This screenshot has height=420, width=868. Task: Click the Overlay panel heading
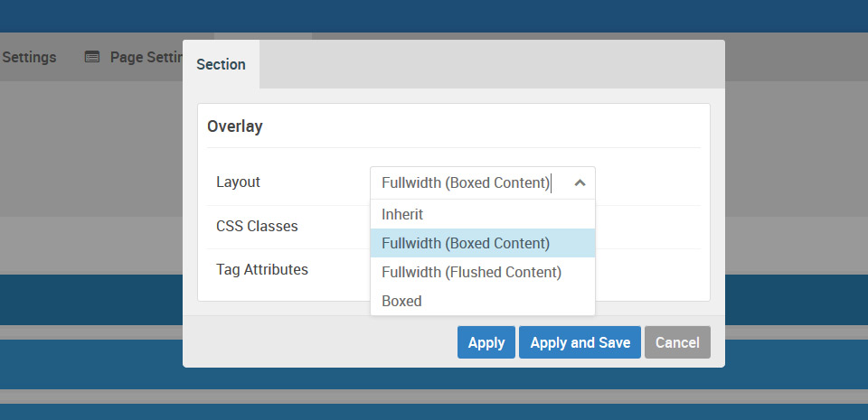[x=235, y=126]
